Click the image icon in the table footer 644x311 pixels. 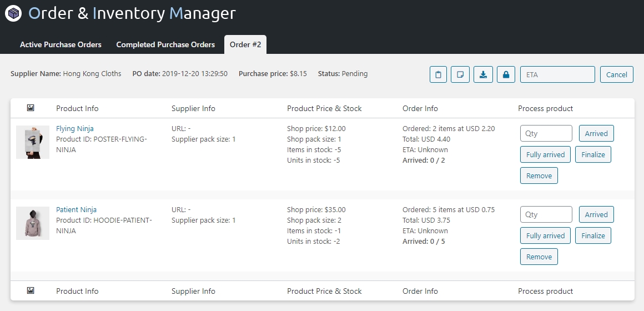(x=31, y=290)
